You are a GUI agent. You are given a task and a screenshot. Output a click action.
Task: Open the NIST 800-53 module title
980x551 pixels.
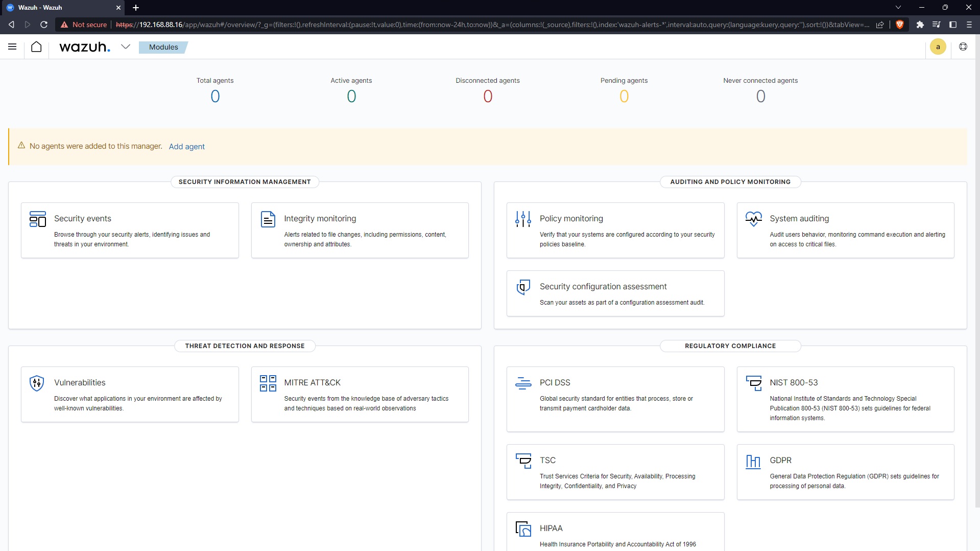[x=794, y=383]
